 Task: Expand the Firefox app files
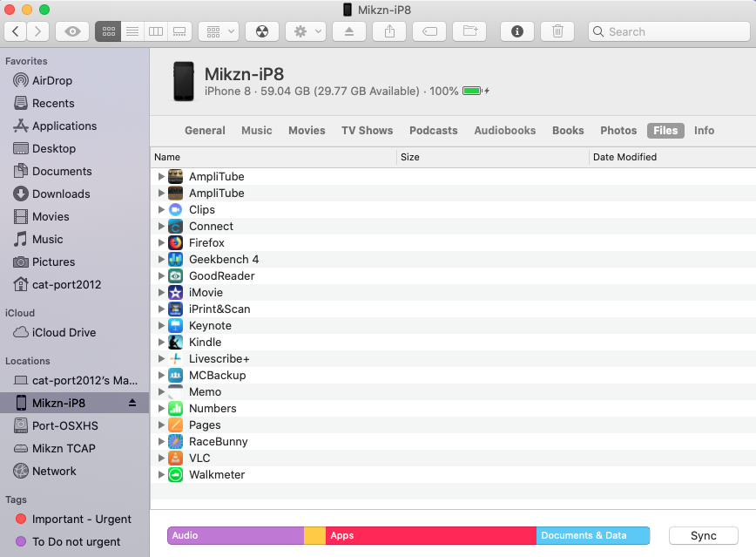pyautogui.click(x=161, y=242)
